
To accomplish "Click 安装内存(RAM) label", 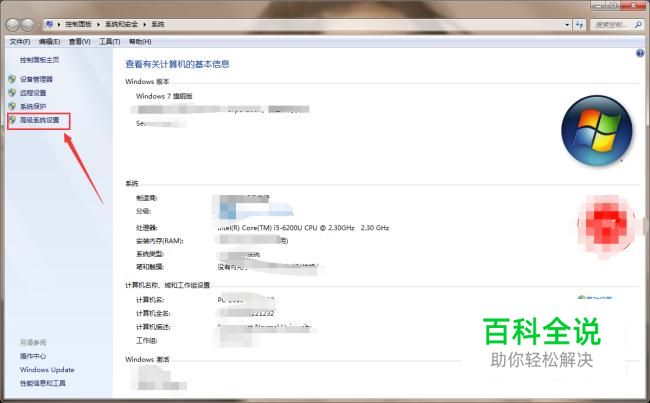I will click(x=160, y=241).
